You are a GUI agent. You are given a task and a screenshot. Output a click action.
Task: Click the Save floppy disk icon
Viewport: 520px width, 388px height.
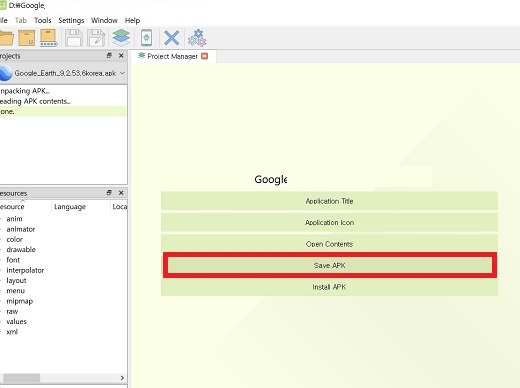tap(74, 38)
